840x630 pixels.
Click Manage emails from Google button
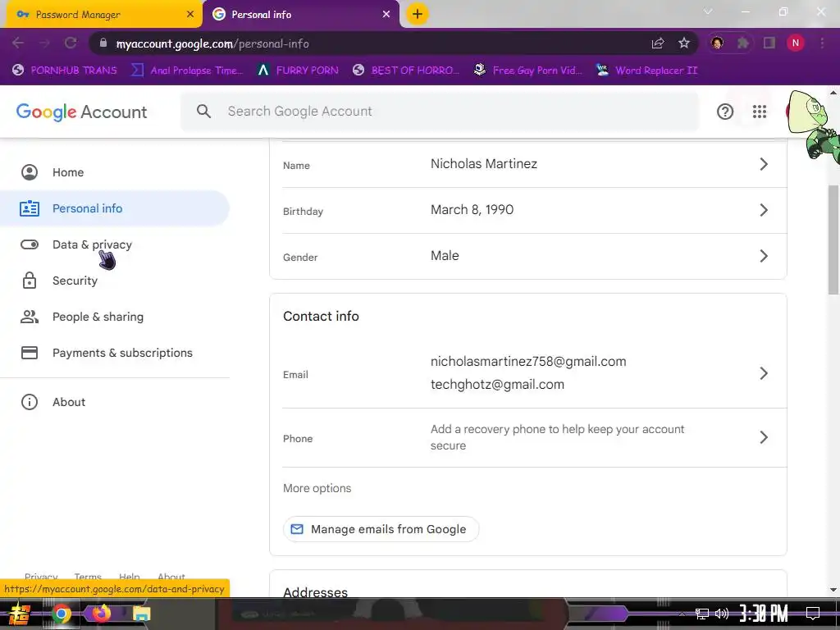click(381, 529)
